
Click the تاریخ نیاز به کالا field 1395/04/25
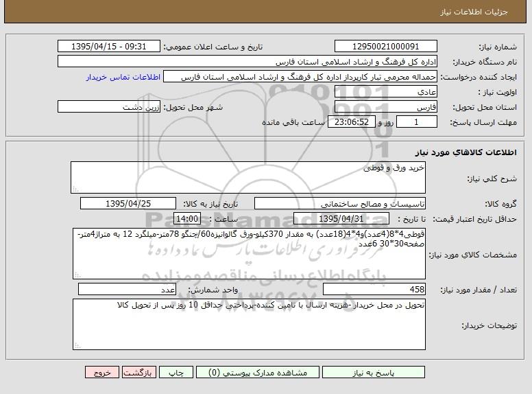(128, 203)
